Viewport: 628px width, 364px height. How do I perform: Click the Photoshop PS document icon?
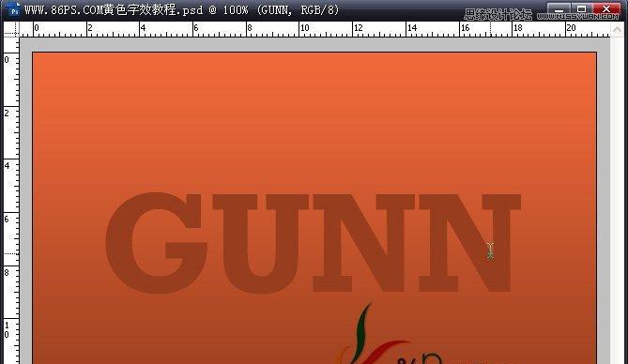pyautogui.click(x=14, y=9)
